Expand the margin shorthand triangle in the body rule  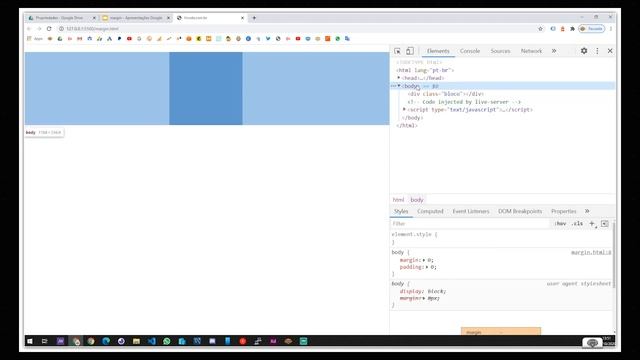tap(424, 260)
